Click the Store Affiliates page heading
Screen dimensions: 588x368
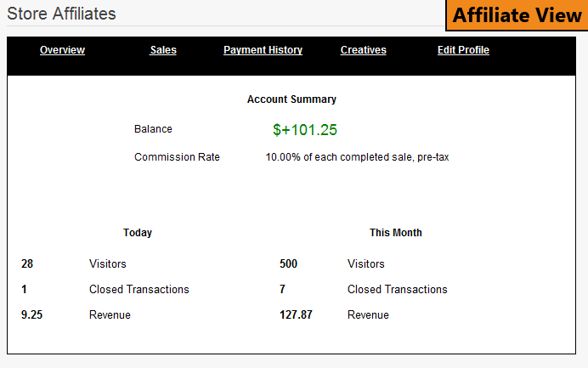coord(61,14)
